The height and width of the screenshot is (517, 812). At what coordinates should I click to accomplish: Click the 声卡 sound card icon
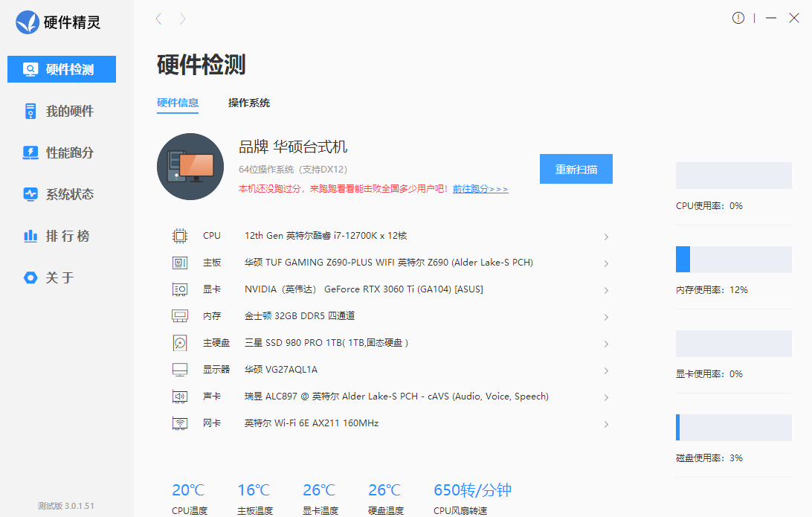180,396
